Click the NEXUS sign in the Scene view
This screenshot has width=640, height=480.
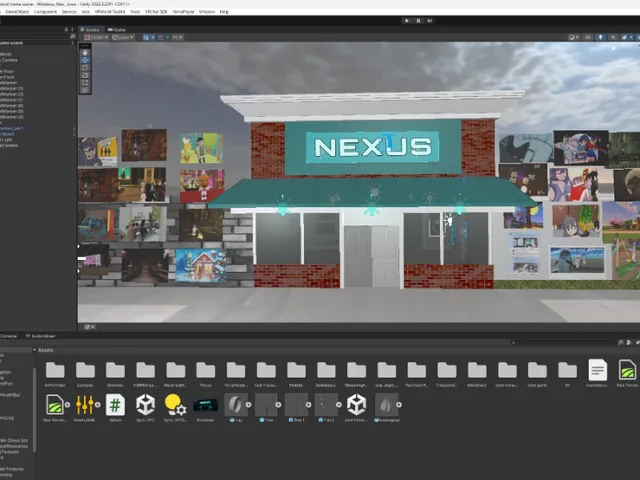click(x=373, y=147)
